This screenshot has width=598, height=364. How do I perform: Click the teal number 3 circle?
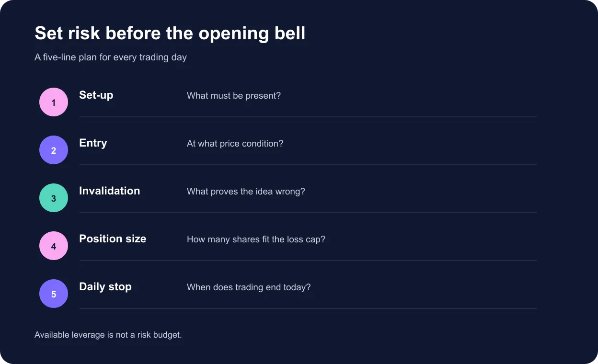point(54,198)
